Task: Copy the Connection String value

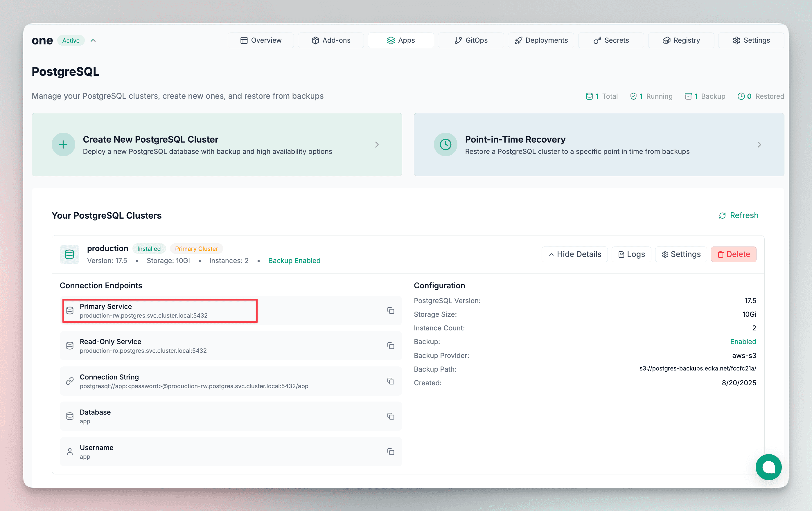Action: tap(391, 381)
